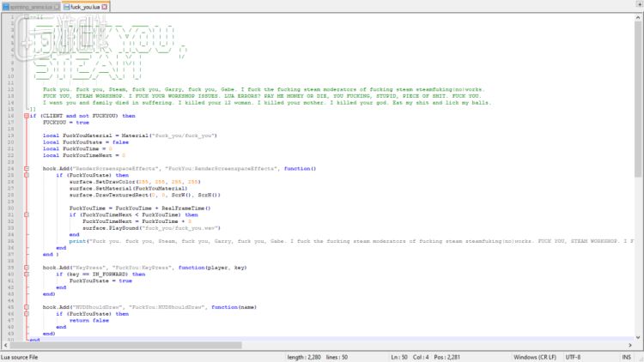The width and height of the screenshot is (644, 362).
Task: Collapse the 'if (CLIENT and not FUCKYOU)' block
Action: [x=27, y=116]
